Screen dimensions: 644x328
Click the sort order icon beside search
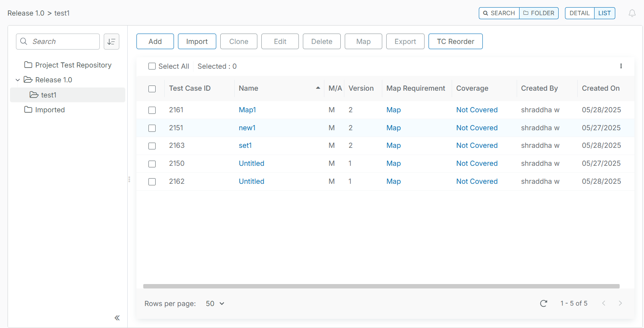tap(111, 42)
